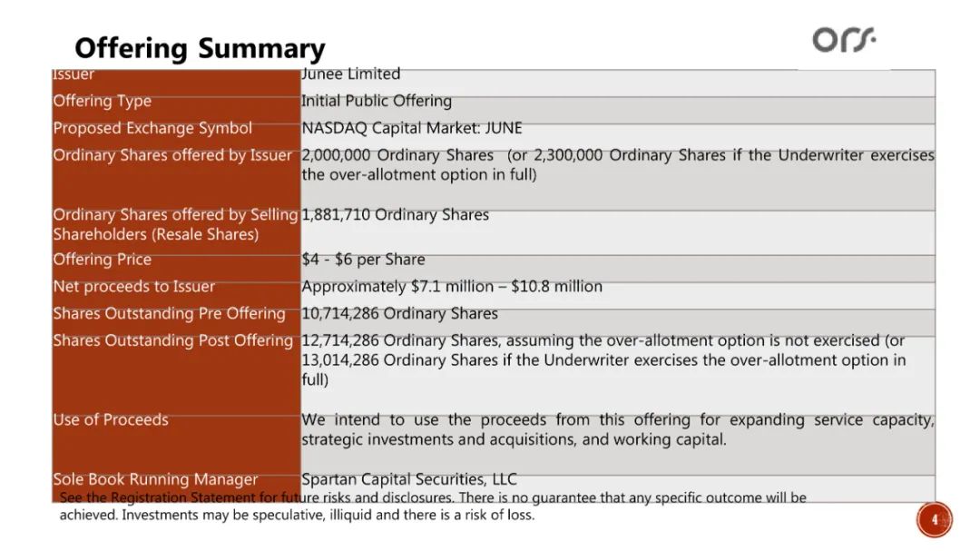Click the Shares Outstanding Pre Offering label

[x=170, y=313]
